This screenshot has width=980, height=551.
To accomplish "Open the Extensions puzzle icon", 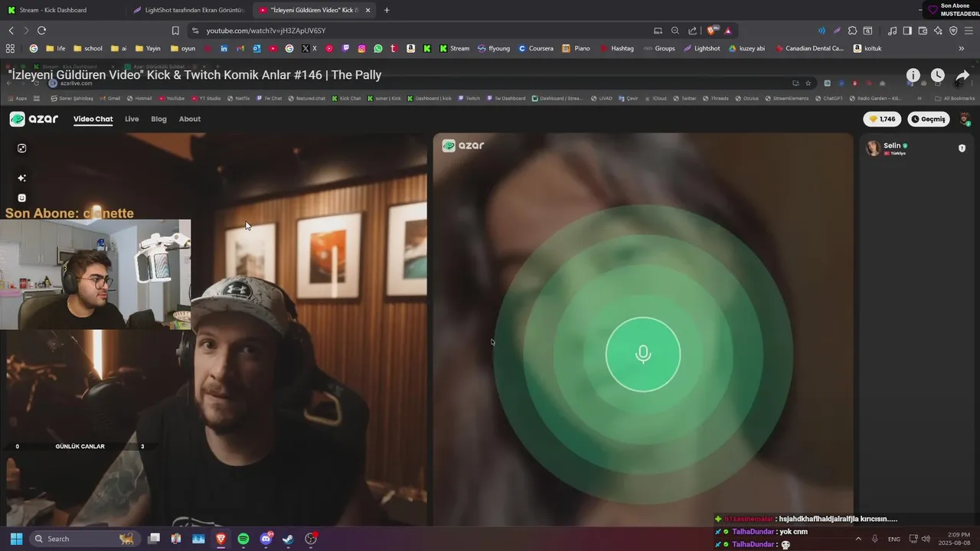I will coord(852,31).
